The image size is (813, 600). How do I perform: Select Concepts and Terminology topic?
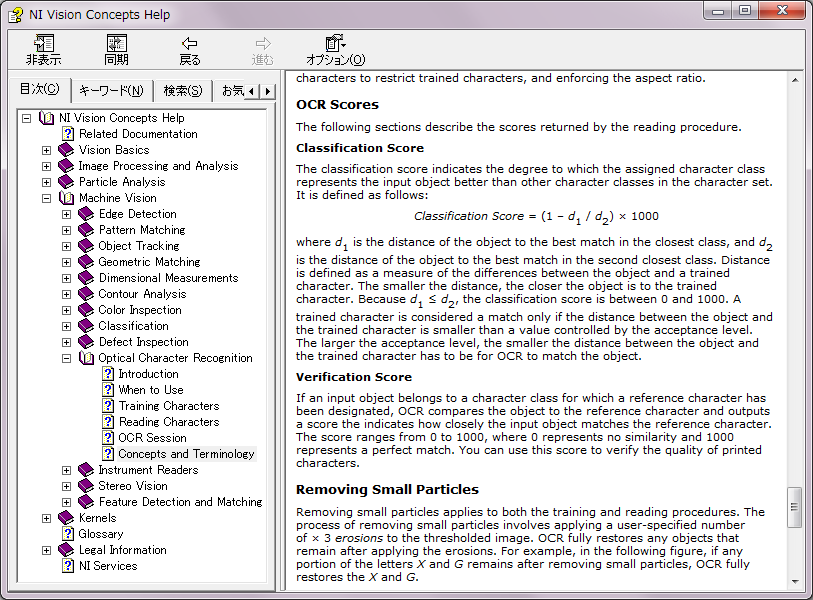click(x=186, y=454)
